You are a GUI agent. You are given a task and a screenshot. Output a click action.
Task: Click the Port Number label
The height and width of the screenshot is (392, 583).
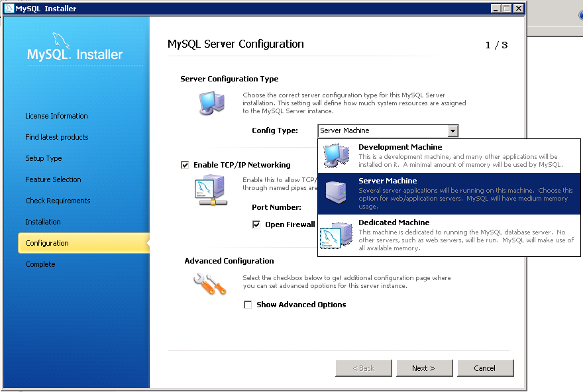pos(276,207)
